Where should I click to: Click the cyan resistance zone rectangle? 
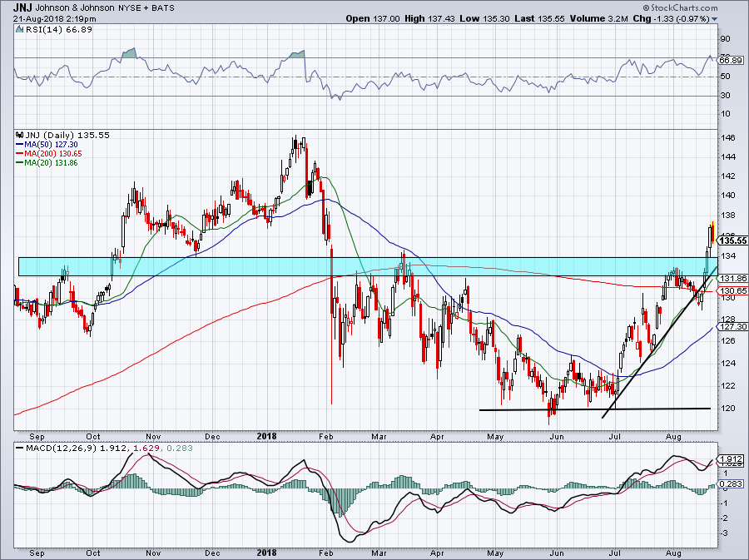(368, 266)
